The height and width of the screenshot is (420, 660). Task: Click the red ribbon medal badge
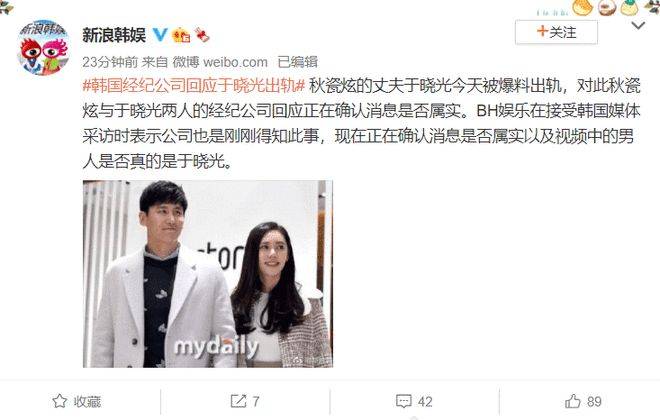pyautogui.click(x=202, y=35)
